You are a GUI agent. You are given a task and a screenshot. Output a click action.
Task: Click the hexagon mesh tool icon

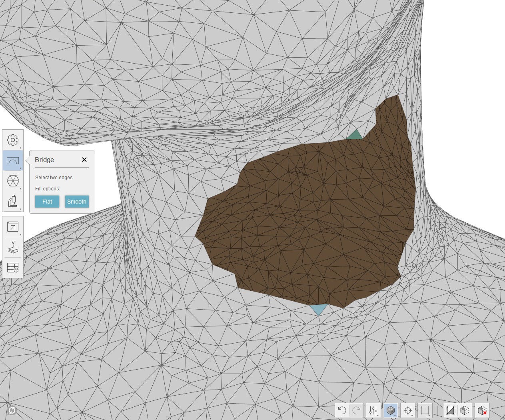13,181
